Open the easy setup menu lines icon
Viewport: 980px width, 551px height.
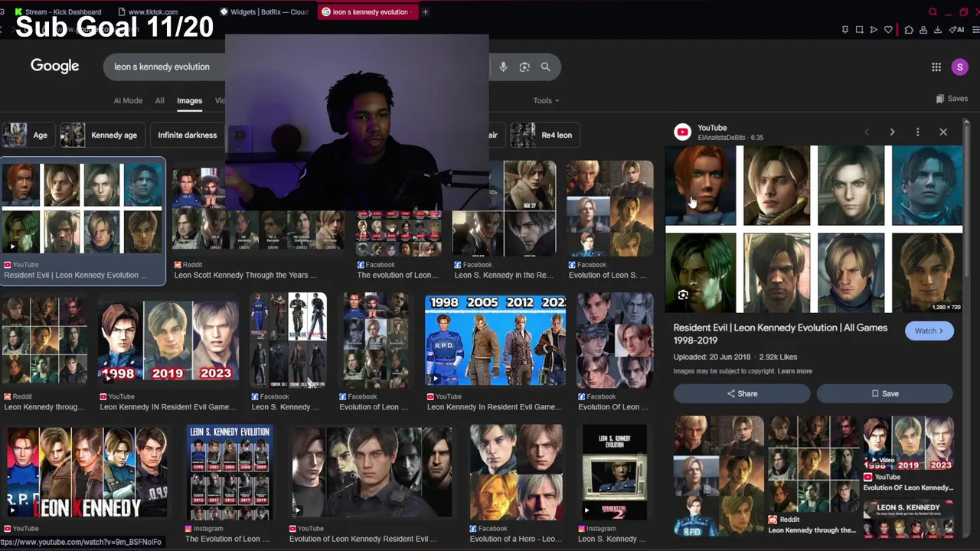[975, 30]
